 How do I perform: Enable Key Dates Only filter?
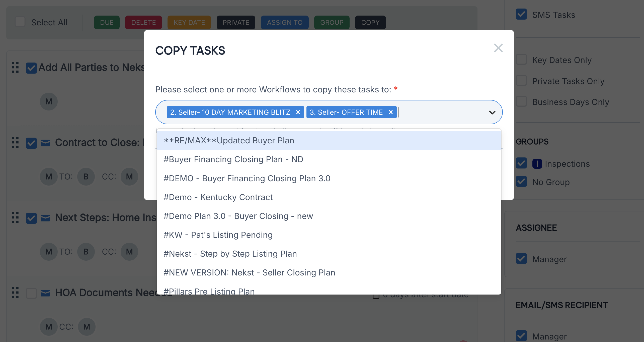click(521, 60)
